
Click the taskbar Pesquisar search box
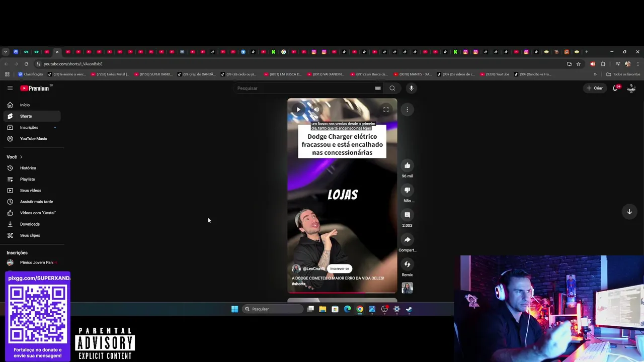click(274, 309)
